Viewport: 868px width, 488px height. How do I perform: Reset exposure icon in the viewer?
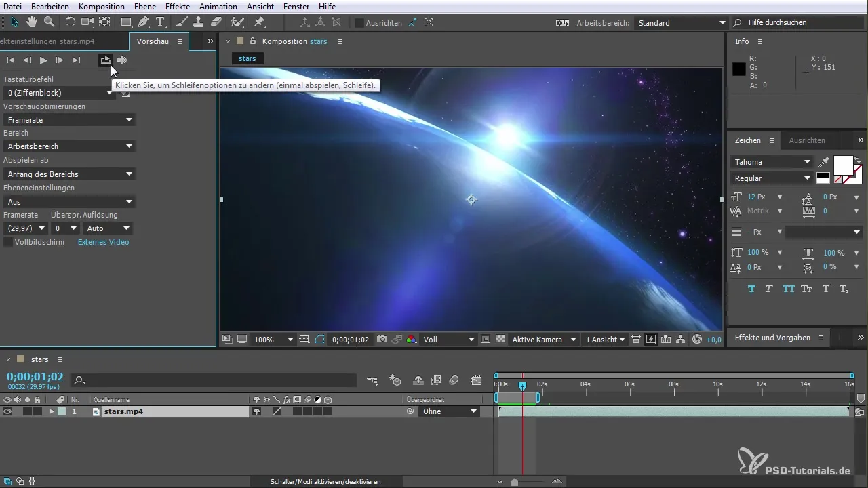[697, 340]
